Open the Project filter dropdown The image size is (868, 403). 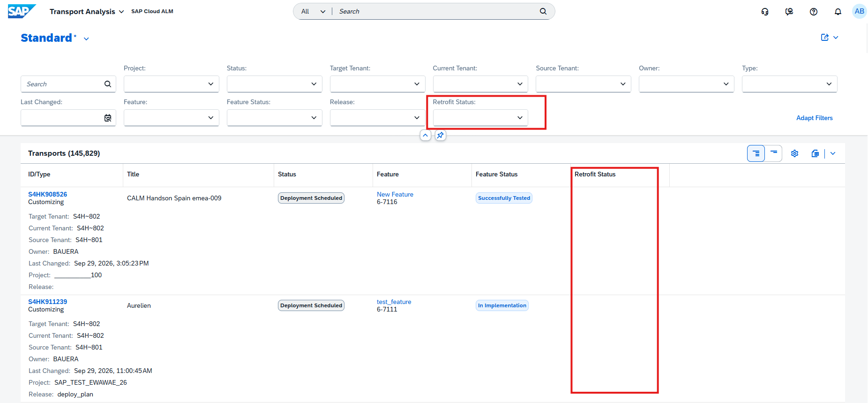click(211, 84)
